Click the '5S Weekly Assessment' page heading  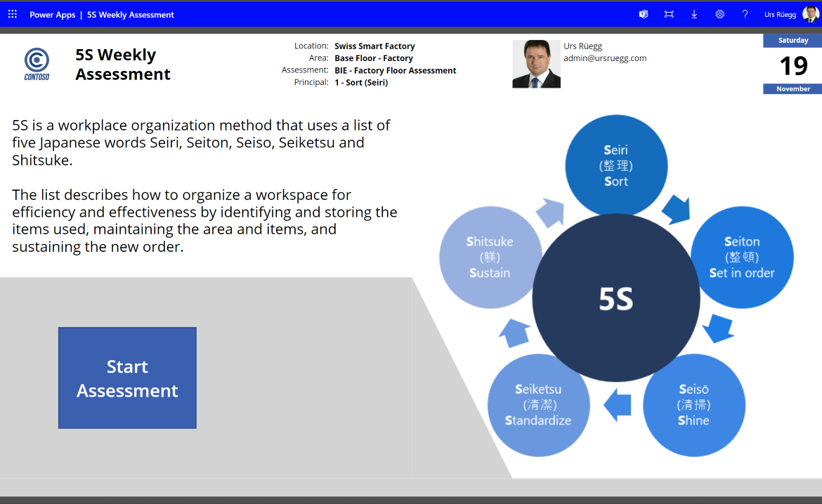(x=123, y=65)
